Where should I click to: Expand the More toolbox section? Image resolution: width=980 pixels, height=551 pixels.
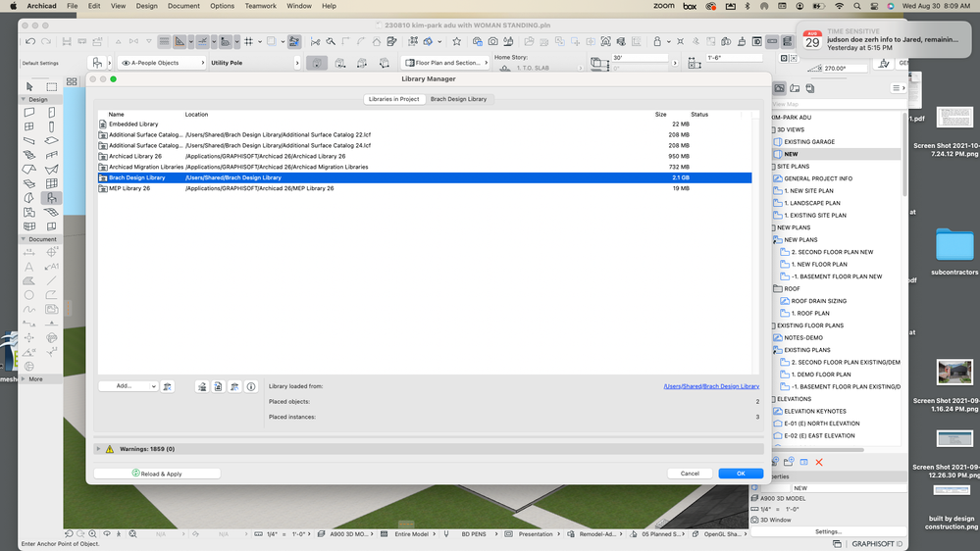point(24,379)
